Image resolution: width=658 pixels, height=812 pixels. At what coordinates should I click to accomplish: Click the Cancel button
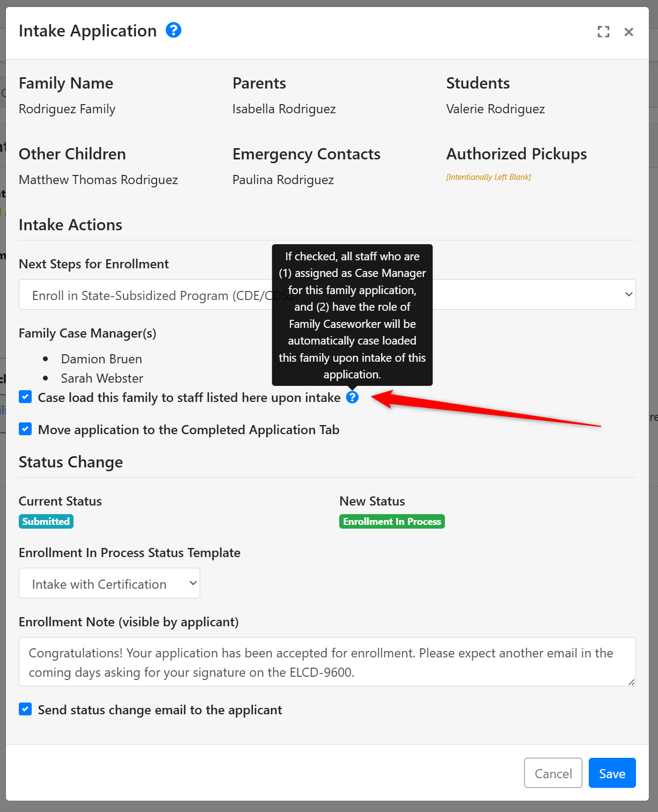tap(553, 773)
